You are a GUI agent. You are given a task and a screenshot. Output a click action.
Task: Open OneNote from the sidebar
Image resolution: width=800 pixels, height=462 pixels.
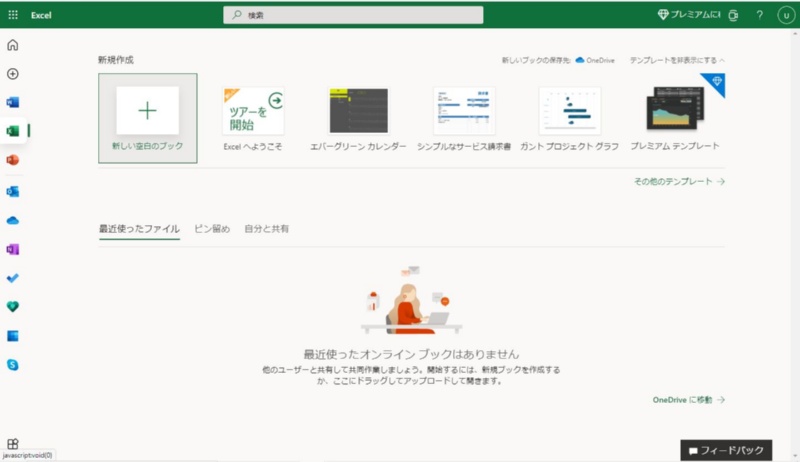tap(13, 249)
